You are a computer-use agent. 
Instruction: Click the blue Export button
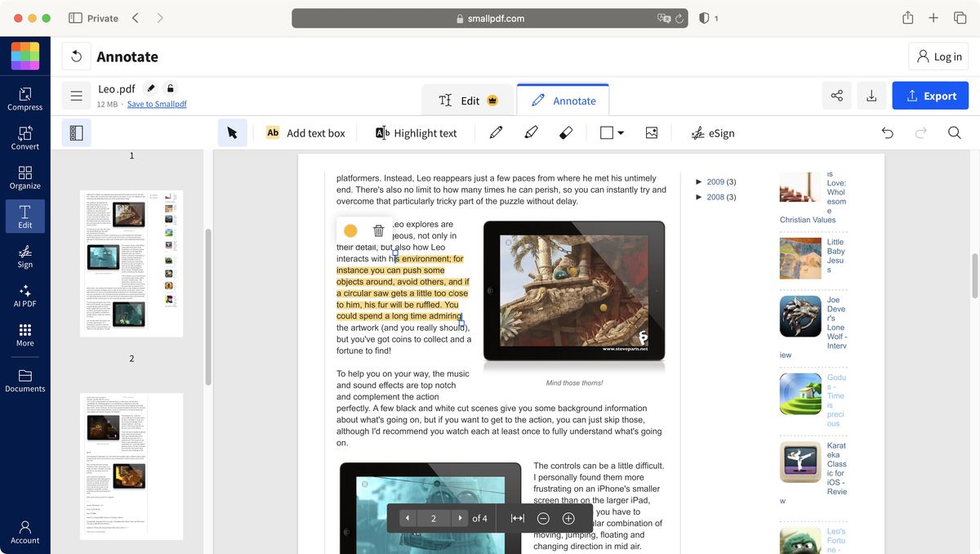[x=930, y=95]
